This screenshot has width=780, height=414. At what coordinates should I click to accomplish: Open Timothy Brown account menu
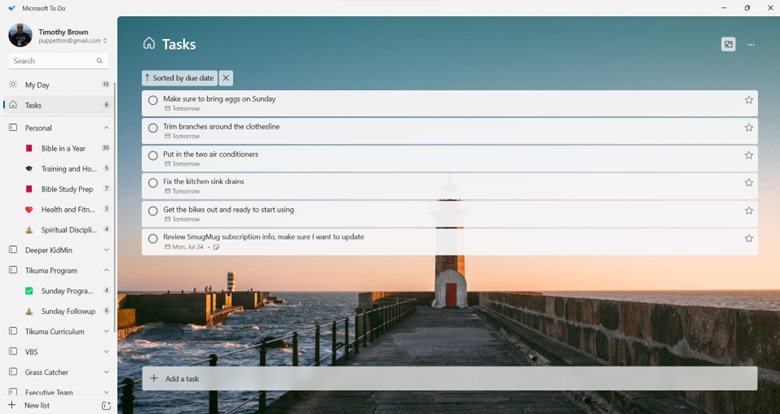(72, 36)
